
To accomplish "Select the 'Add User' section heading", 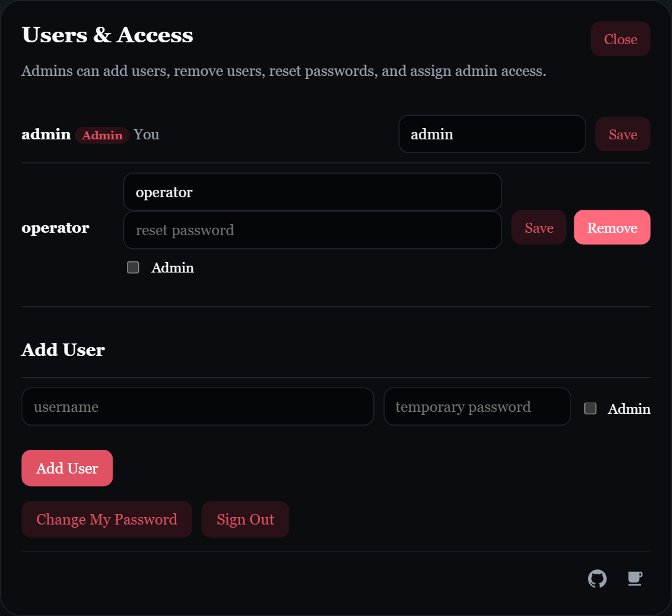I will click(63, 350).
